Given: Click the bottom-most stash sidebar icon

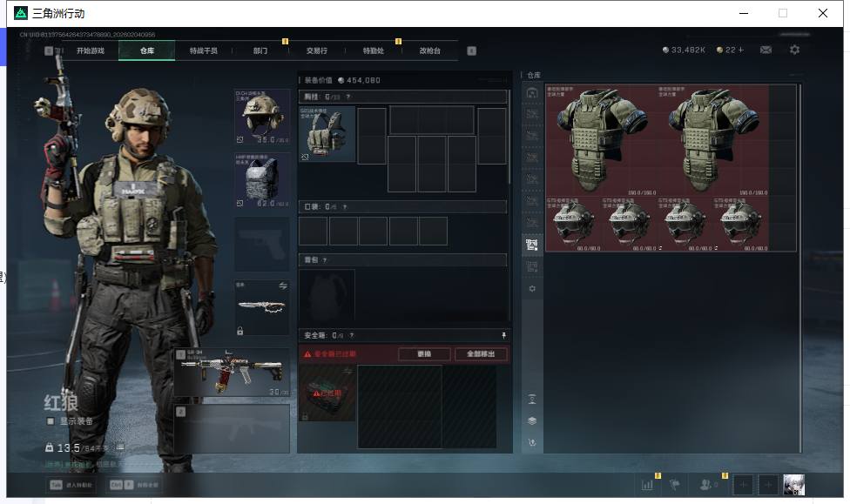Looking at the screenshot, I should click(x=532, y=443).
